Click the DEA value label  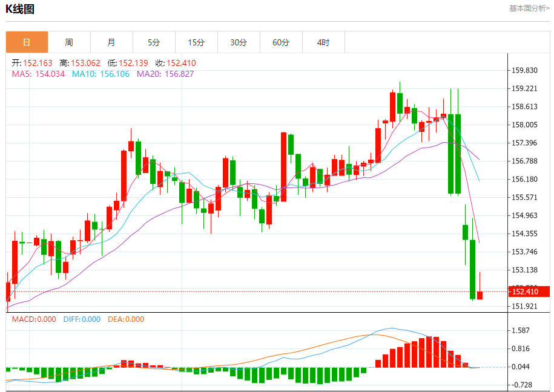(126, 319)
